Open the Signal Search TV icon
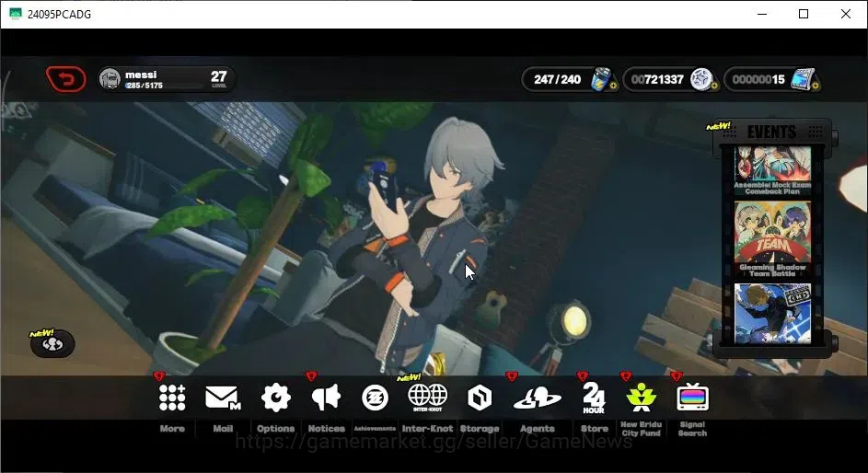This screenshot has height=473, width=868. point(692,398)
